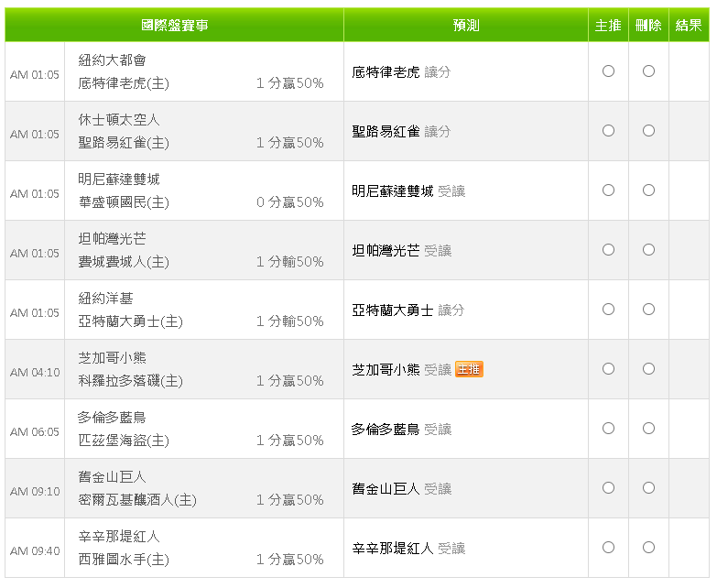The image size is (717, 588).
Task: Click the AM 04:10 game time
Action: (35, 373)
